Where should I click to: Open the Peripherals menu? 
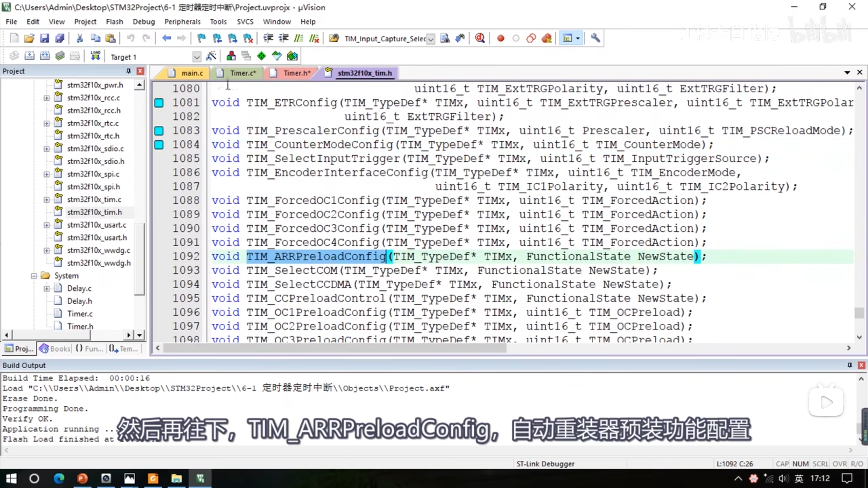182,22
